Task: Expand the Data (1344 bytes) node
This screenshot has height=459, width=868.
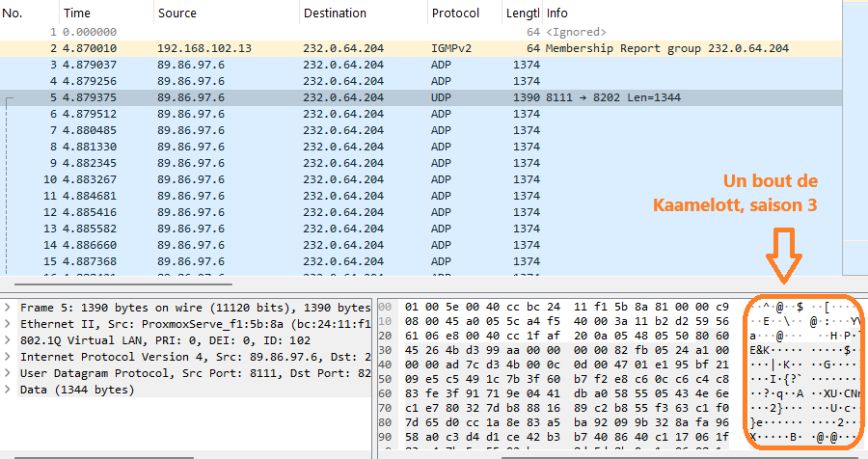Action: click(9, 391)
